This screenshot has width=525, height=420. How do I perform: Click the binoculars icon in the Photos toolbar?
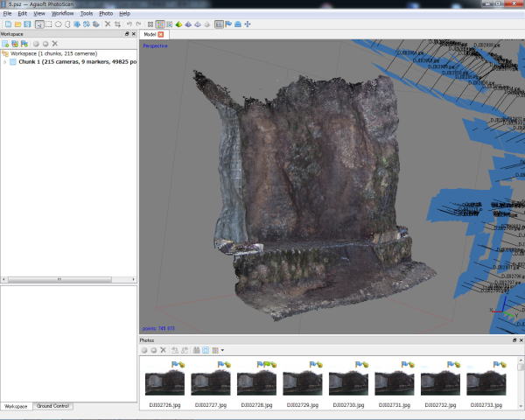pos(196,350)
